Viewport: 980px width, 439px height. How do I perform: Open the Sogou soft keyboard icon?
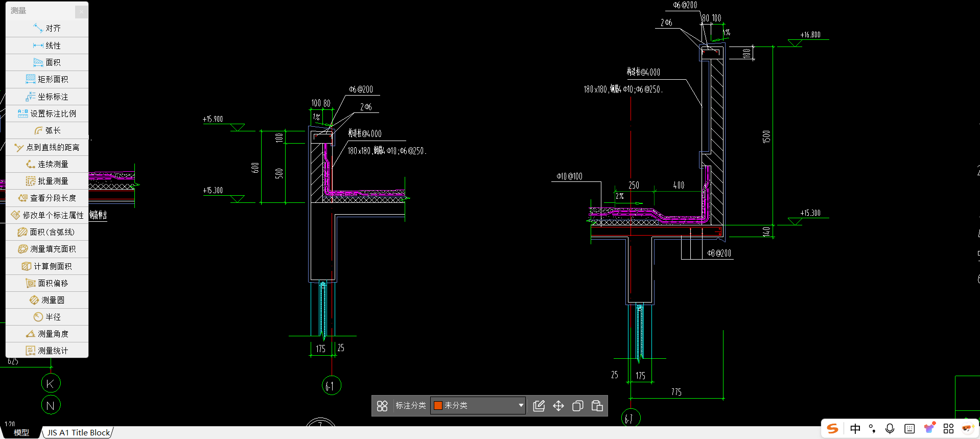pos(909,429)
